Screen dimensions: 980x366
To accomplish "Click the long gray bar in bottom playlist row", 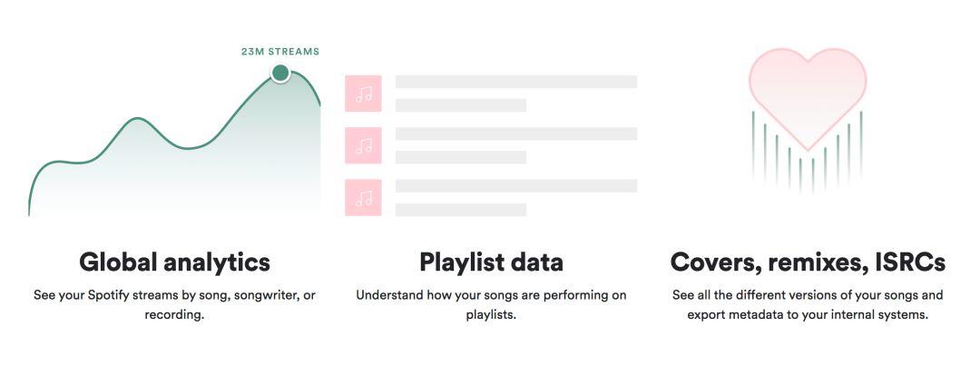I will click(x=516, y=185).
